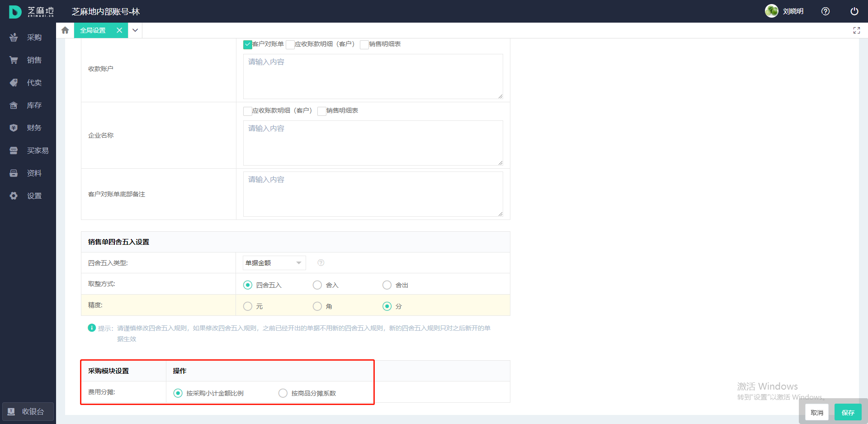The height and width of the screenshot is (424, 868).
Task: Open the 销售 shopping cart icon
Action: click(14, 60)
